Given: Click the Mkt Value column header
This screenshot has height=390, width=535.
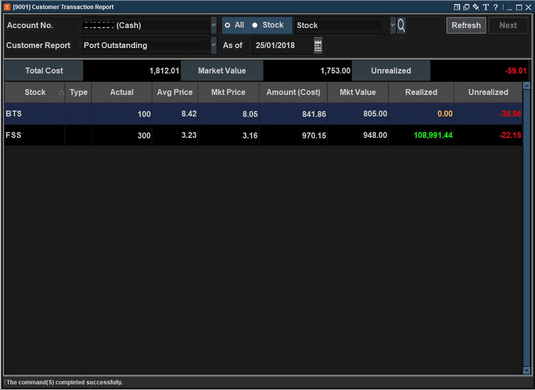Looking at the screenshot, I should pyautogui.click(x=358, y=92).
